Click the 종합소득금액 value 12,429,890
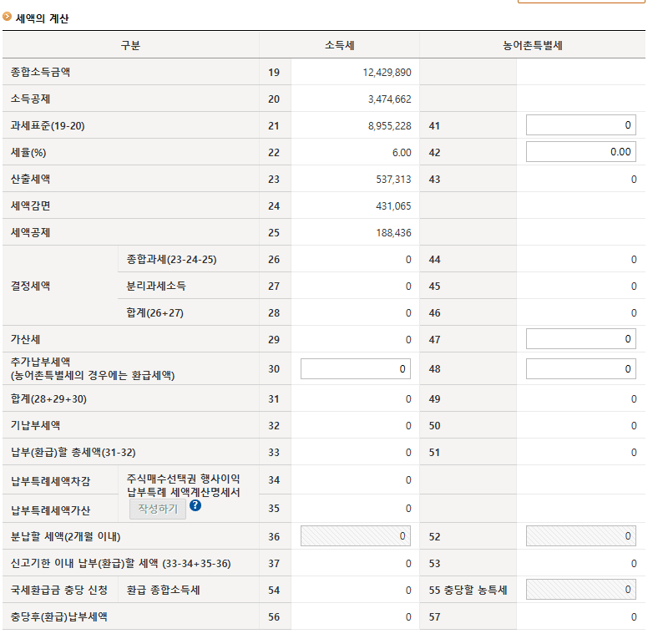Image resolution: width=658 pixels, height=644 pixels. click(387, 73)
